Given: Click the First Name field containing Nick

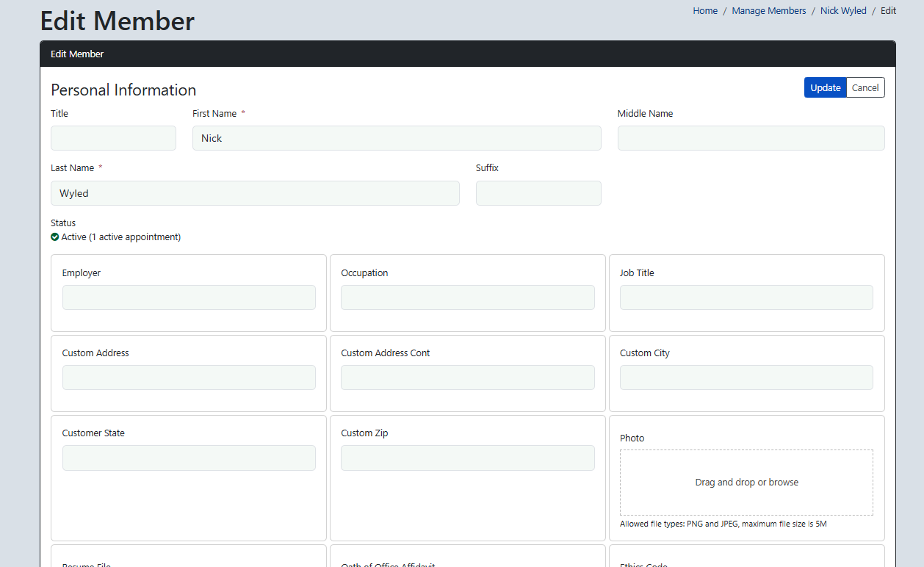Looking at the screenshot, I should click(x=397, y=138).
